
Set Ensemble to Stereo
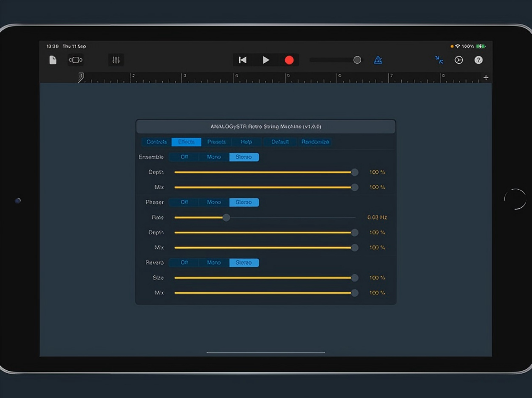pyautogui.click(x=244, y=157)
